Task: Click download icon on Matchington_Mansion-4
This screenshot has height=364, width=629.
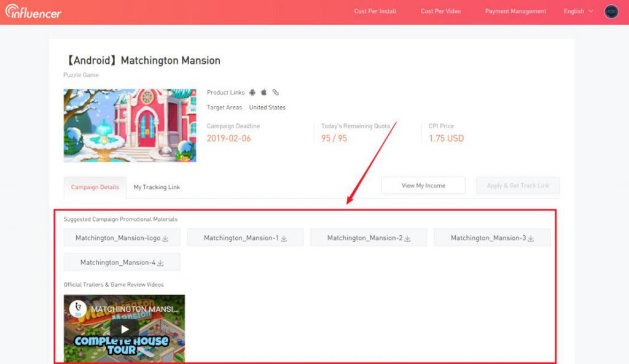Action: (x=160, y=263)
